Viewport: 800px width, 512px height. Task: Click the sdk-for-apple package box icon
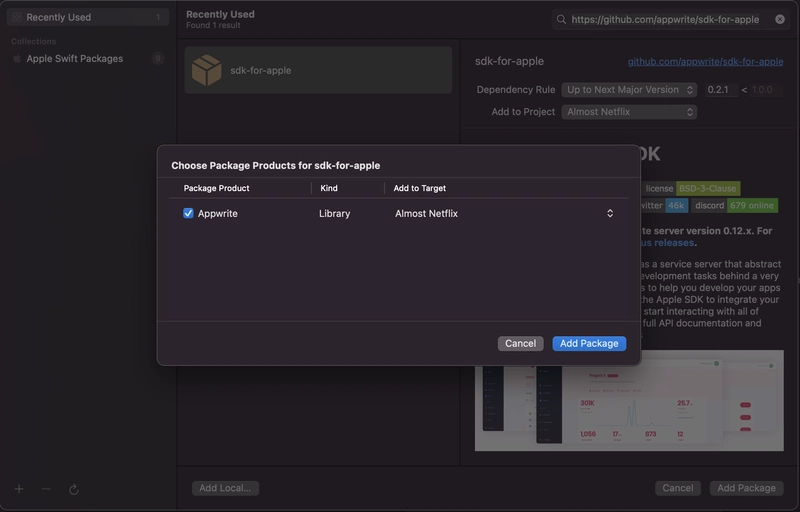coord(207,70)
